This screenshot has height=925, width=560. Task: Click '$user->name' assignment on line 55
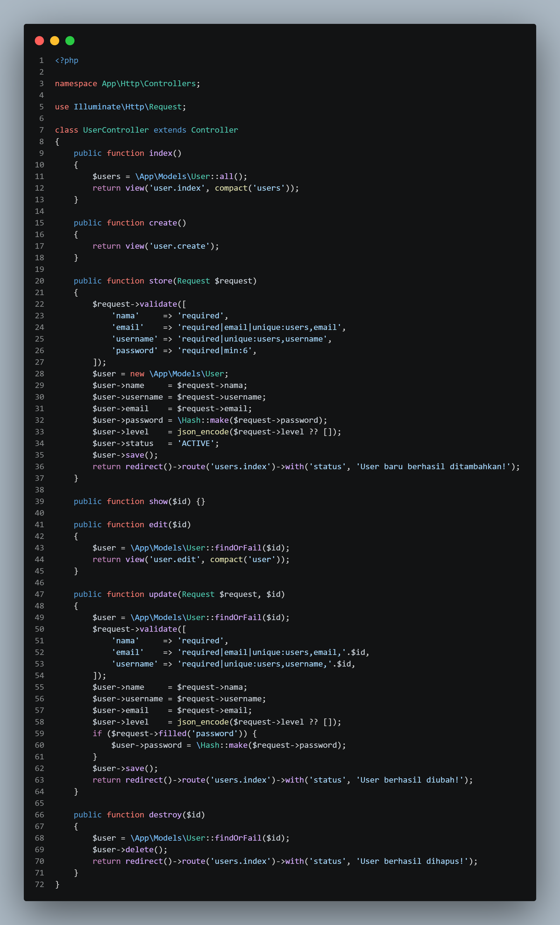170,687
